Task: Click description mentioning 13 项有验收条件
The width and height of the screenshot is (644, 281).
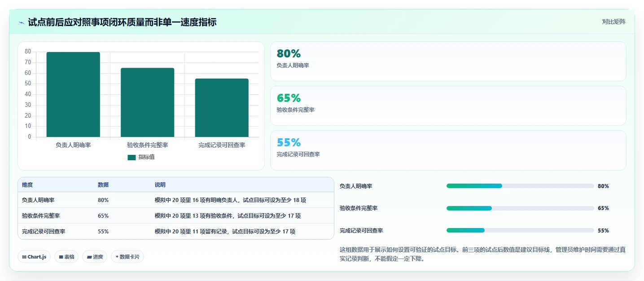Action: click(x=228, y=216)
